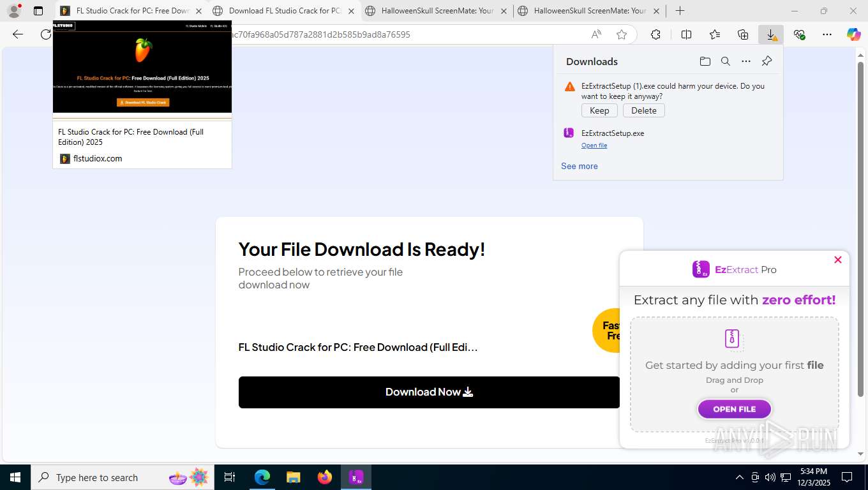Image resolution: width=868 pixels, height=490 pixels.
Task: Open EzExtract app on the taskbar
Action: click(355, 477)
